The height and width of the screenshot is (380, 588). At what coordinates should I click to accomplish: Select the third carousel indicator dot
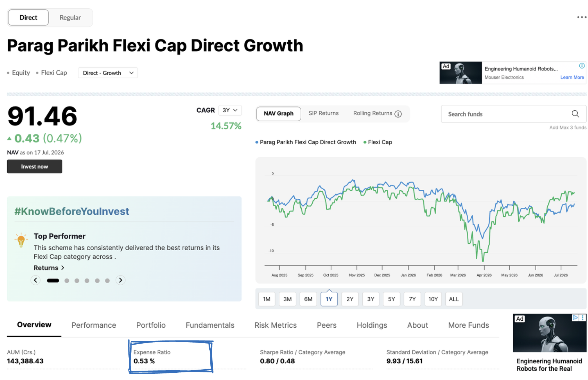pyautogui.click(x=77, y=280)
